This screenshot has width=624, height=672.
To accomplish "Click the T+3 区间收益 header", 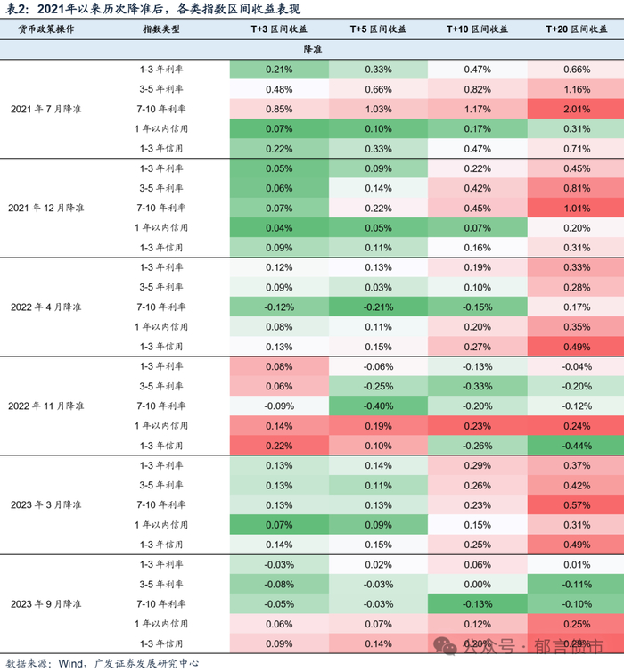I will tap(279, 29).
